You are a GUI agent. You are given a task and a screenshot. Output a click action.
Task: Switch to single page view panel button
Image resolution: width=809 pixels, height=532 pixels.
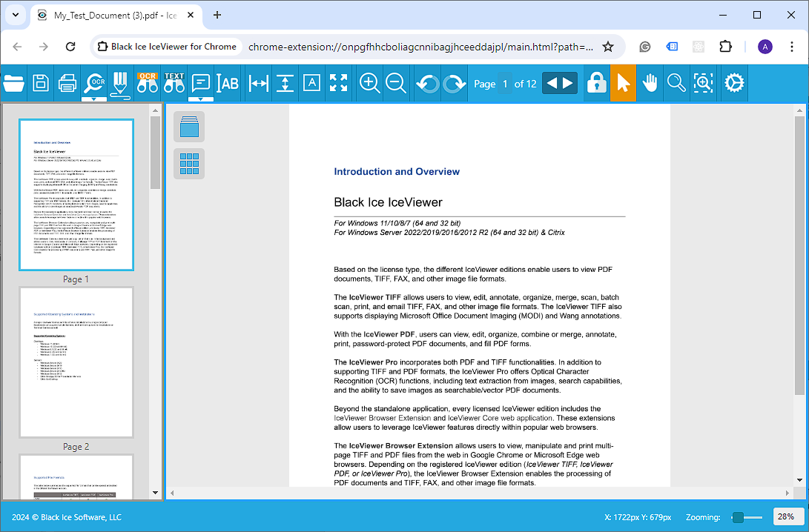click(189, 127)
